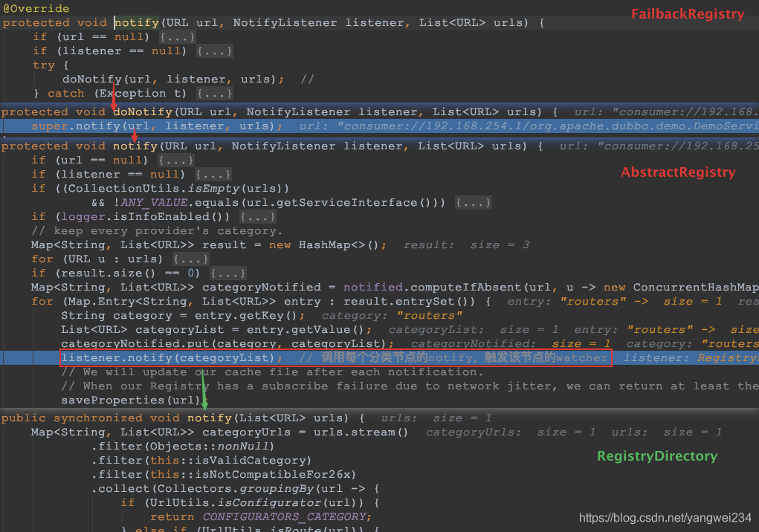Click 'Collectors.groupingBy' call

coord(234,488)
